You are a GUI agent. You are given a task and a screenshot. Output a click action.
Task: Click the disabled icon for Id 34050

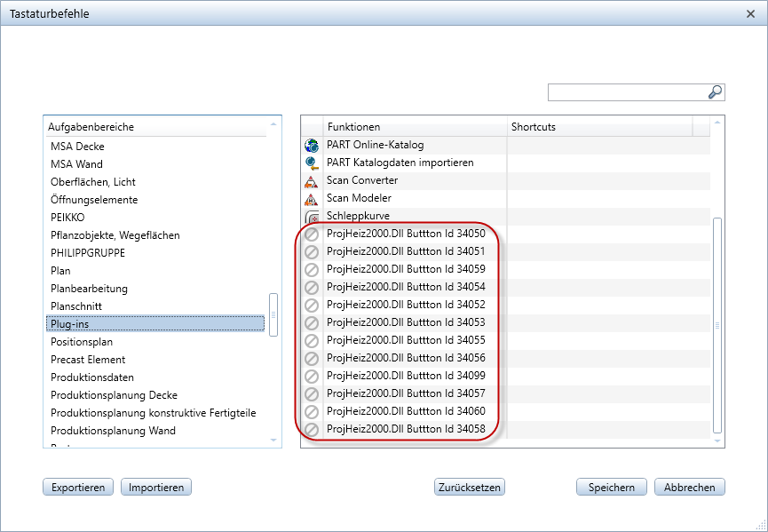pyautogui.click(x=312, y=234)
